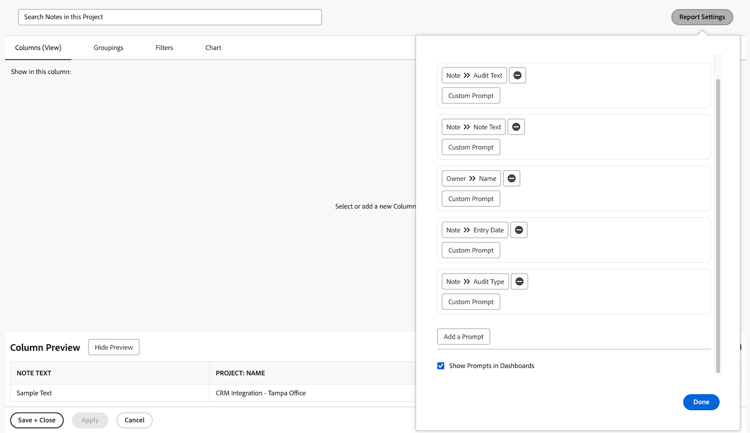Switch to the Groupings tab
The height and width of the screenshot is (433, 750).
tap(108, 48)
